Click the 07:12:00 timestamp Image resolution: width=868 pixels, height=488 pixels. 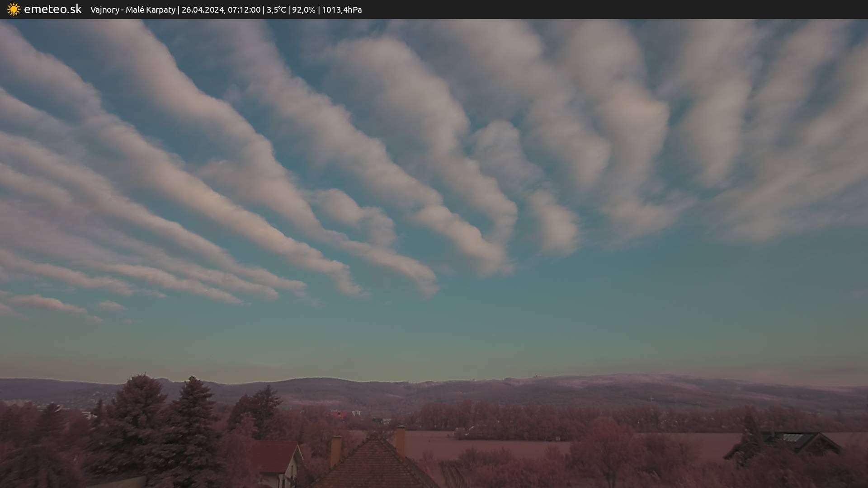[244, 10]
